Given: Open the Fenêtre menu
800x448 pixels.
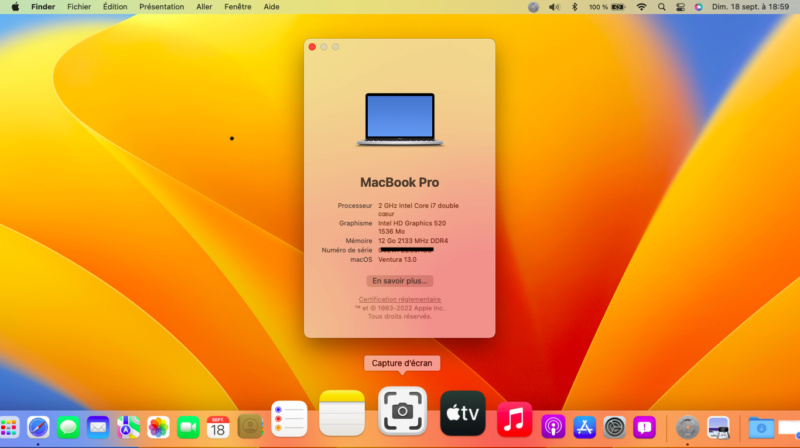Looking at the screenshot, I should pyautogui.click(x=238, y=7).
